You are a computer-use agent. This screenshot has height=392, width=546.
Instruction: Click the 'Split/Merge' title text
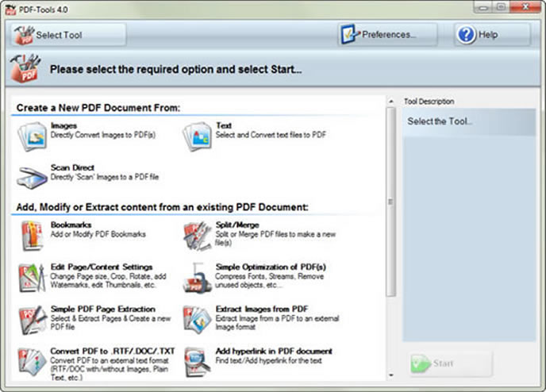tap(237, 225)
